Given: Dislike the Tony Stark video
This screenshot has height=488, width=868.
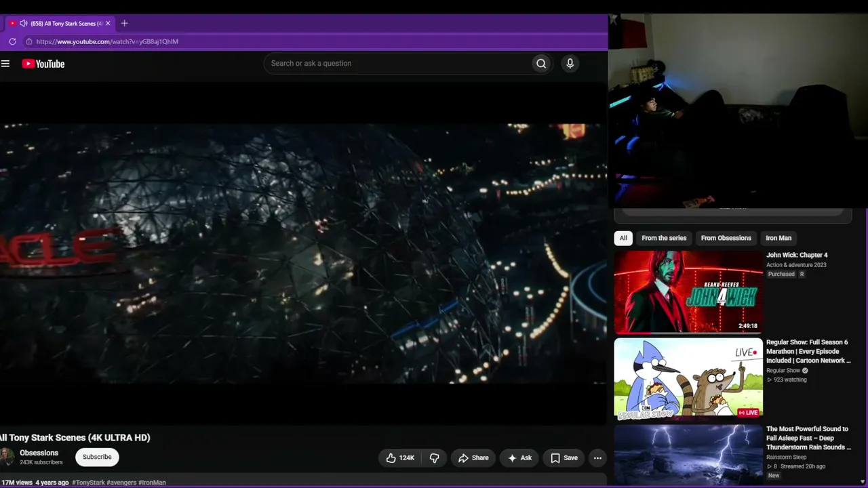Looking at the screenshot, I should coord(435,458).
